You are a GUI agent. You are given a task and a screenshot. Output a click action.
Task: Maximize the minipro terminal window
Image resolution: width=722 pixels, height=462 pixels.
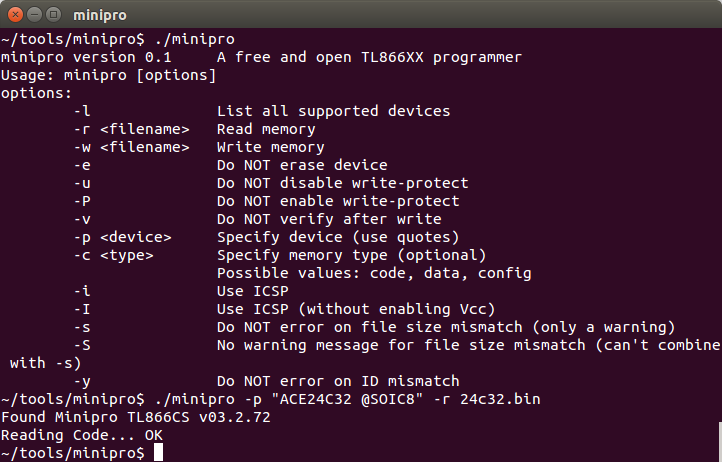[x=54, y=13]
